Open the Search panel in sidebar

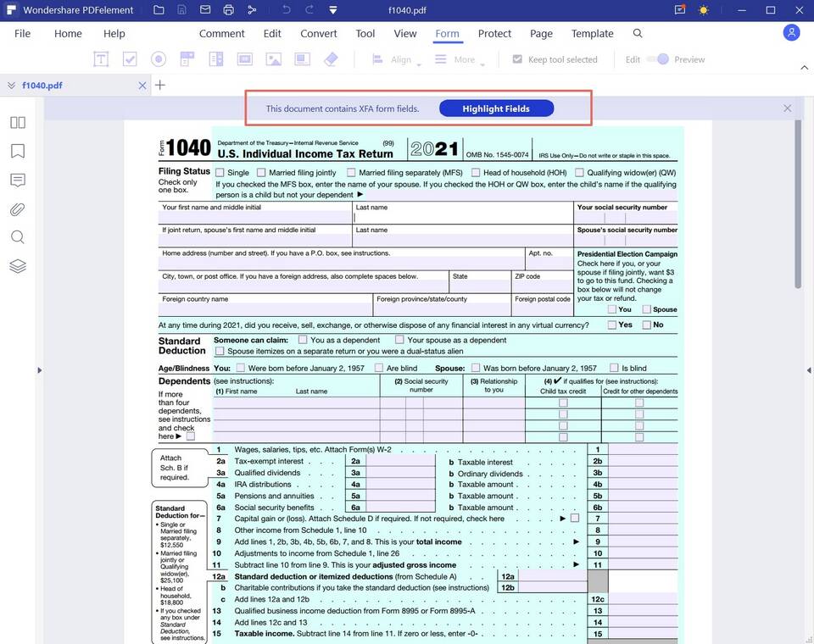[18, 237]
